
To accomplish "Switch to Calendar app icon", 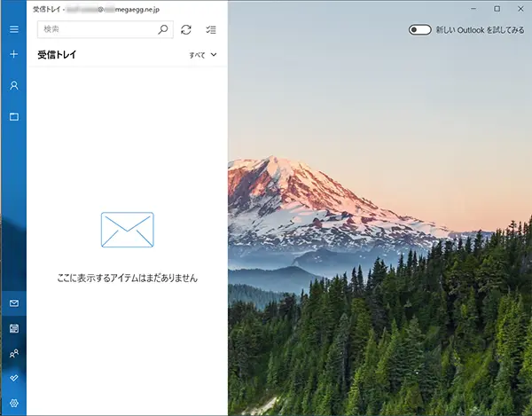I will pyautogui.click(x=14, y=328).
